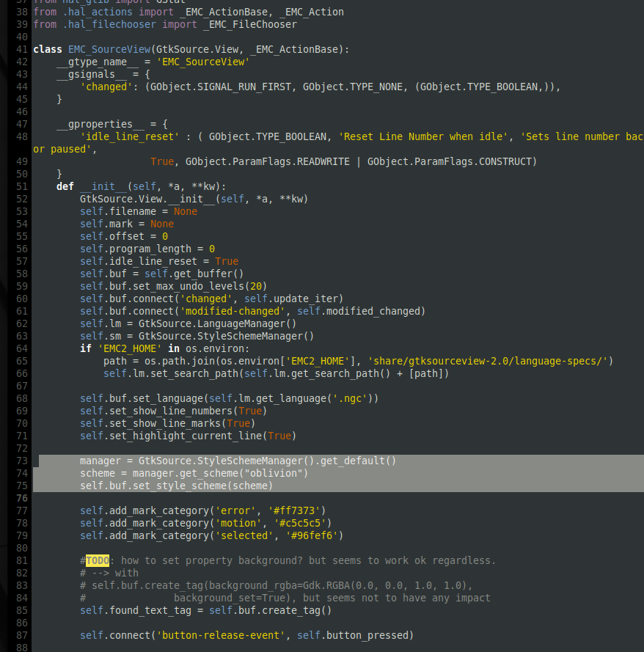This screenshot has width=644, height=652.
Task: Click set_search_path on line 66
Action: (x=194, y=374)
